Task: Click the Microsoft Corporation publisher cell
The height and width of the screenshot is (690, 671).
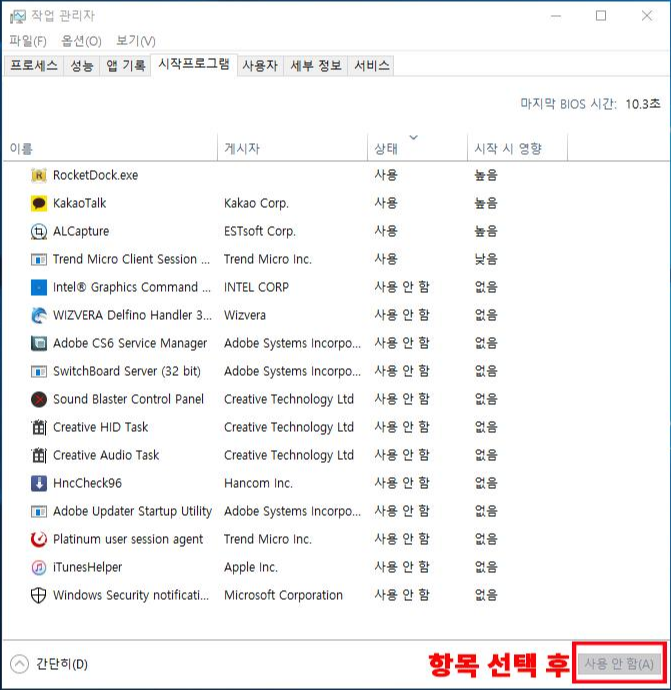Action: tap(283, 595)
